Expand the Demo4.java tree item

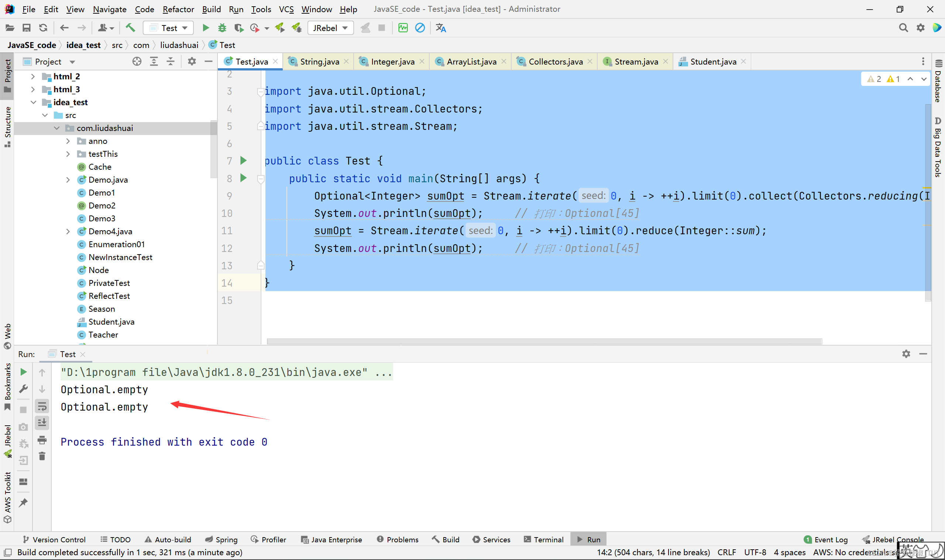tap(66, 231)
